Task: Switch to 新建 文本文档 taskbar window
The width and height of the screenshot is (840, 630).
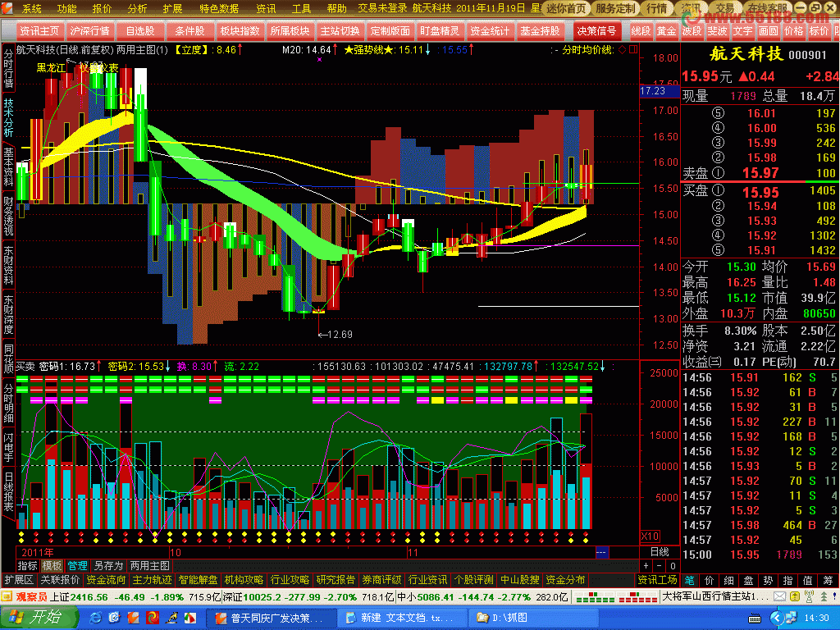Action: 402,618
